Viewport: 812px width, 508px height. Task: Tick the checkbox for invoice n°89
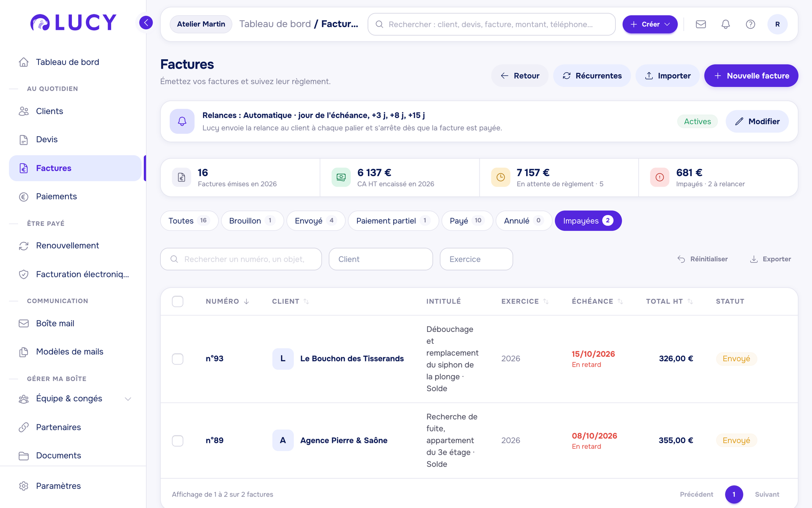click(178, 441)
